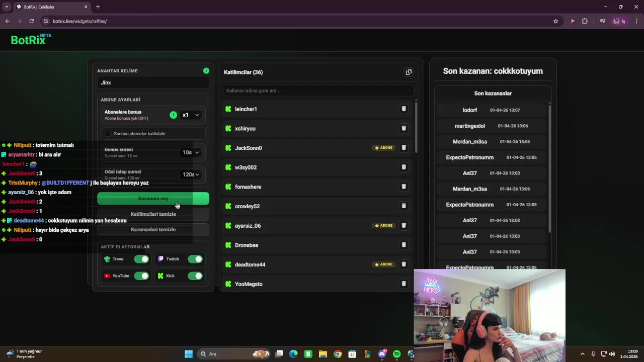Click the browser address bar URL
This screenshot has width=644, height=362.
coord(79,21)
